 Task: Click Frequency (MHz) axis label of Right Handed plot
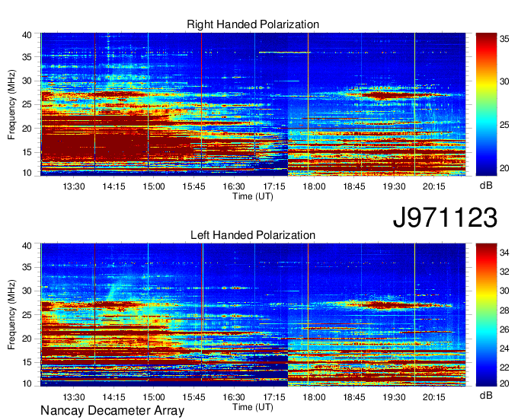pos(11,104)
